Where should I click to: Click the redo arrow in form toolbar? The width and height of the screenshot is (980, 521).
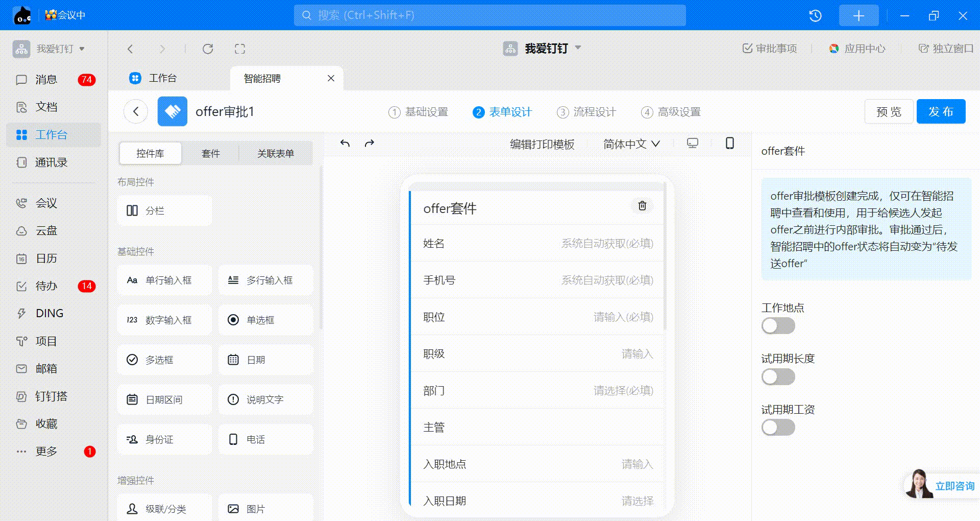[370, 144]
